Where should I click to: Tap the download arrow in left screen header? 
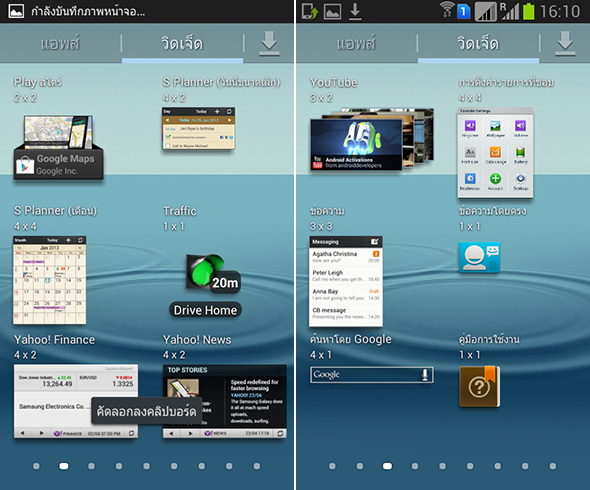click(269, 43)
